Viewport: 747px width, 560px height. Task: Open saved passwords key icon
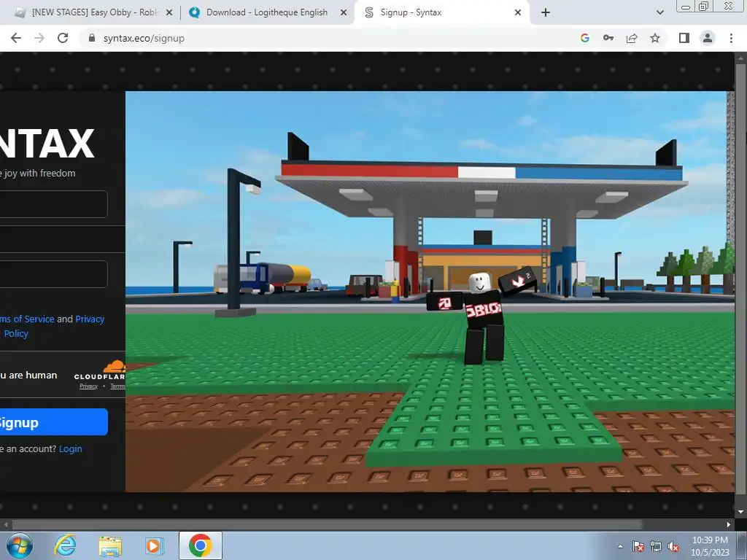tap(608, 38)
